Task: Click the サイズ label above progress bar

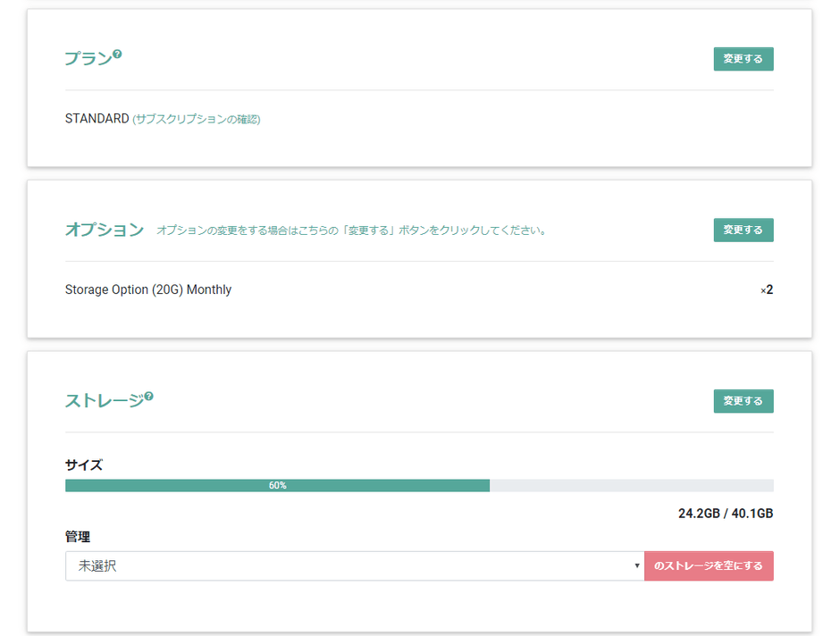Action: (x=84, y=465)
